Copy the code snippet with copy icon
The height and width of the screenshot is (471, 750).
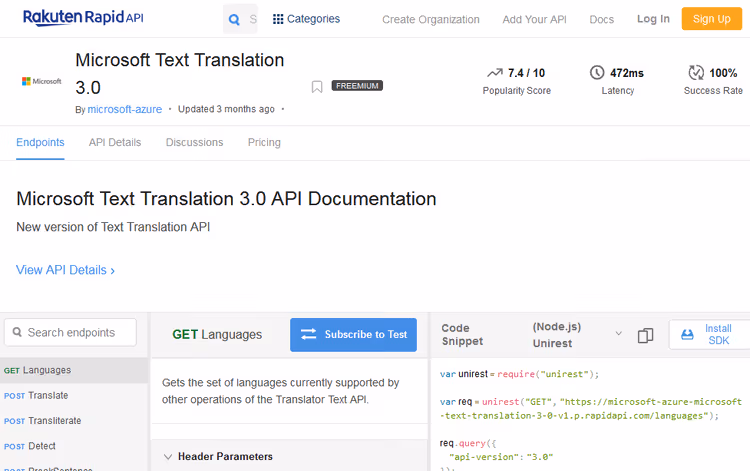[x=645, y=335]
